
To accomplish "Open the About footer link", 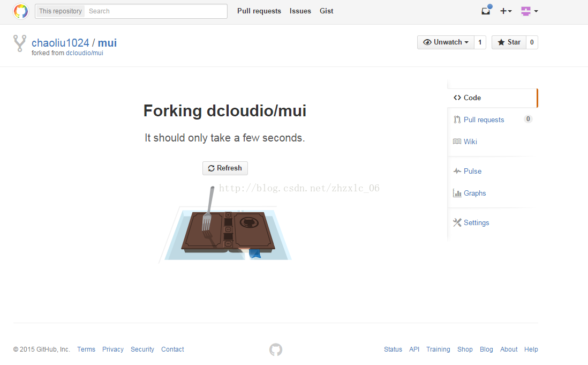I will pyautogui.click(x=509, y=349).
